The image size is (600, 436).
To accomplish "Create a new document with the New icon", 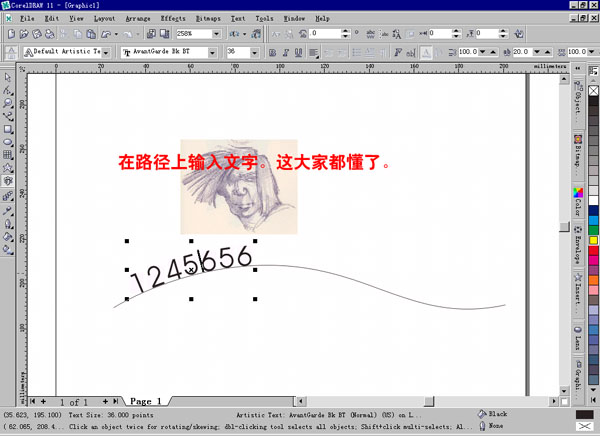I will [x=11, y=34].
